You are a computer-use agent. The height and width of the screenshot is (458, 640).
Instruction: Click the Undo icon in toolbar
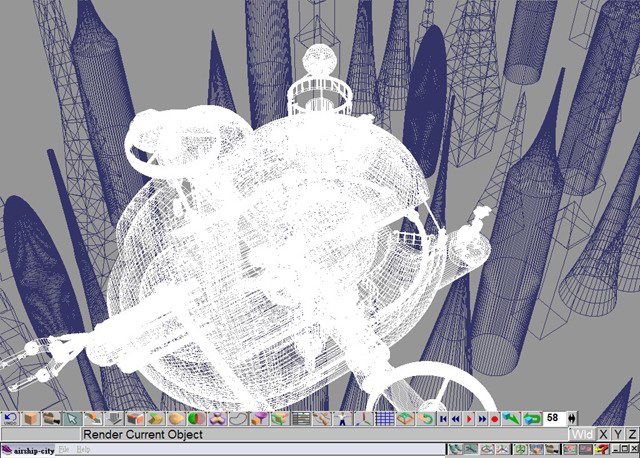pos(10,419)
